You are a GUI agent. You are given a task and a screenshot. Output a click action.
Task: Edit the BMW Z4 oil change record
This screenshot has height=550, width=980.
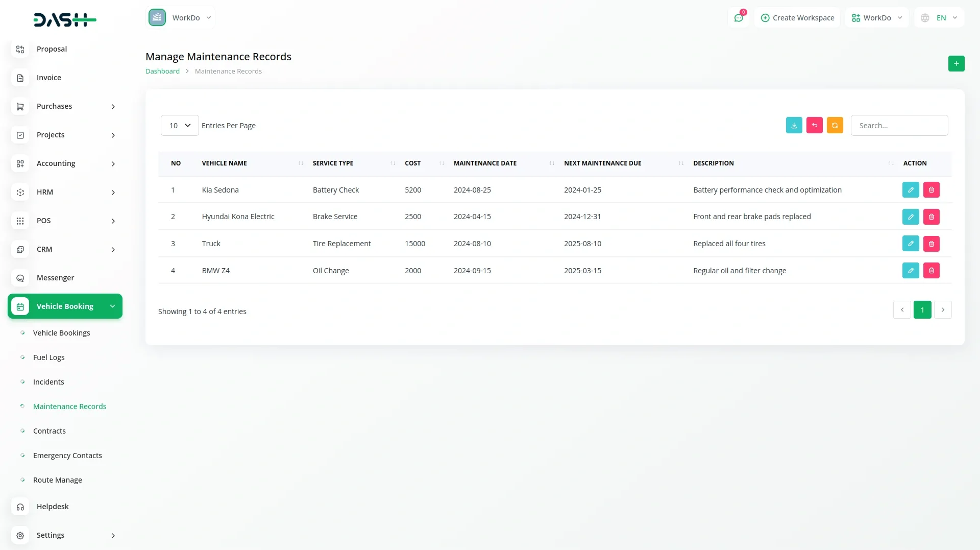click(911, 270)
